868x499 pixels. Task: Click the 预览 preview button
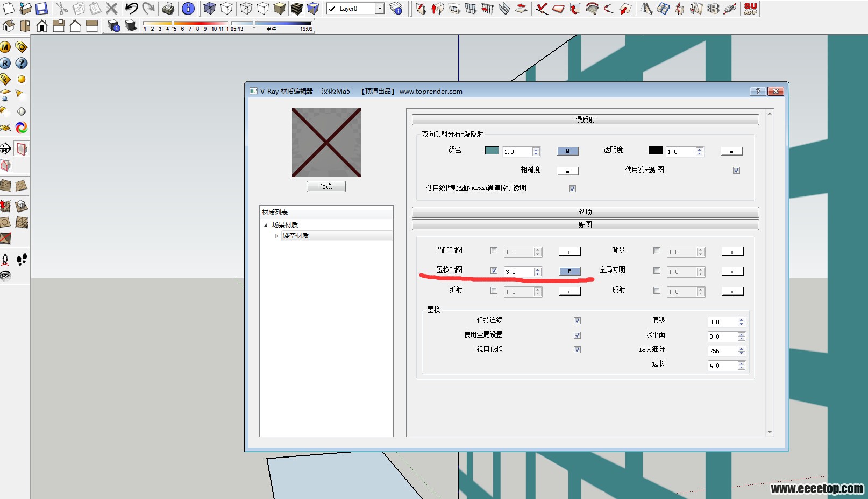tap(326, 186)
